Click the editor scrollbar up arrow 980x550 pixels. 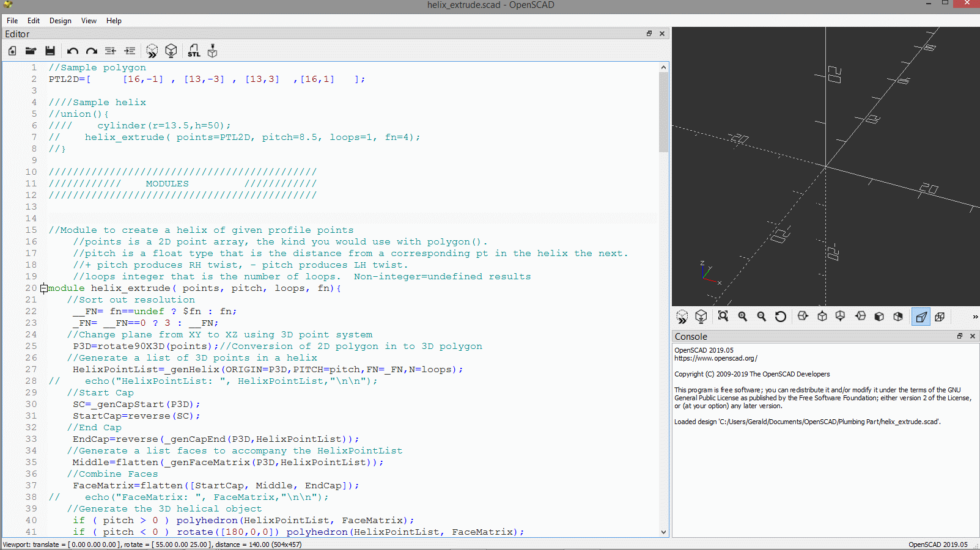click(664, 67)
